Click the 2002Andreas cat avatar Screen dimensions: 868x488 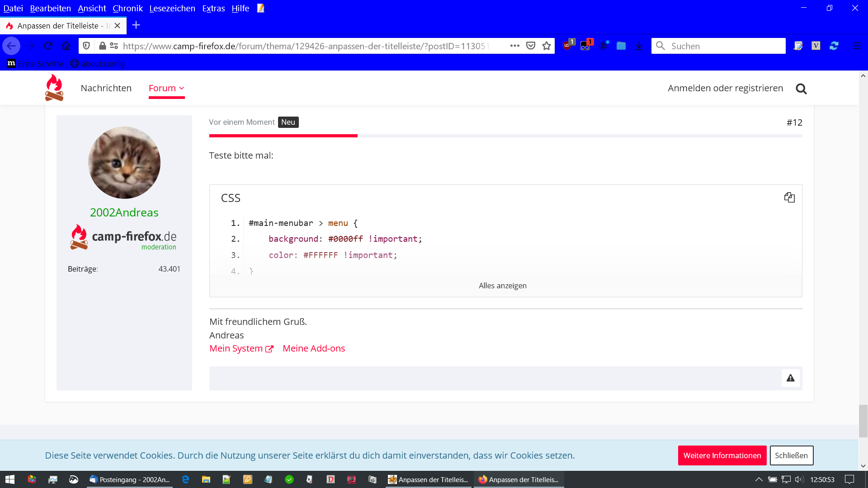coord(124,163)
